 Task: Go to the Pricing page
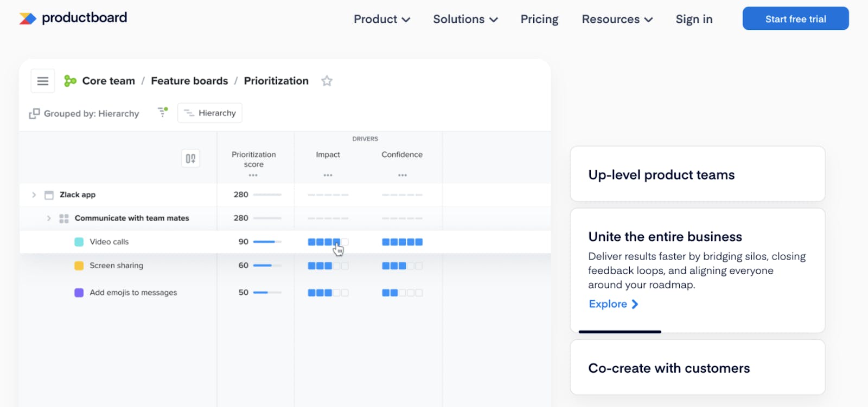[539, 19]
